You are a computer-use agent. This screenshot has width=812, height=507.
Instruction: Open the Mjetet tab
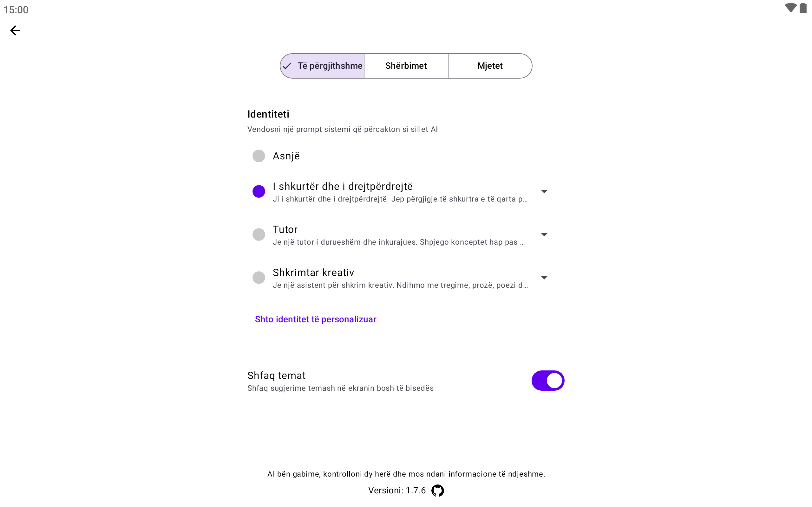click(x=490, y=66)
